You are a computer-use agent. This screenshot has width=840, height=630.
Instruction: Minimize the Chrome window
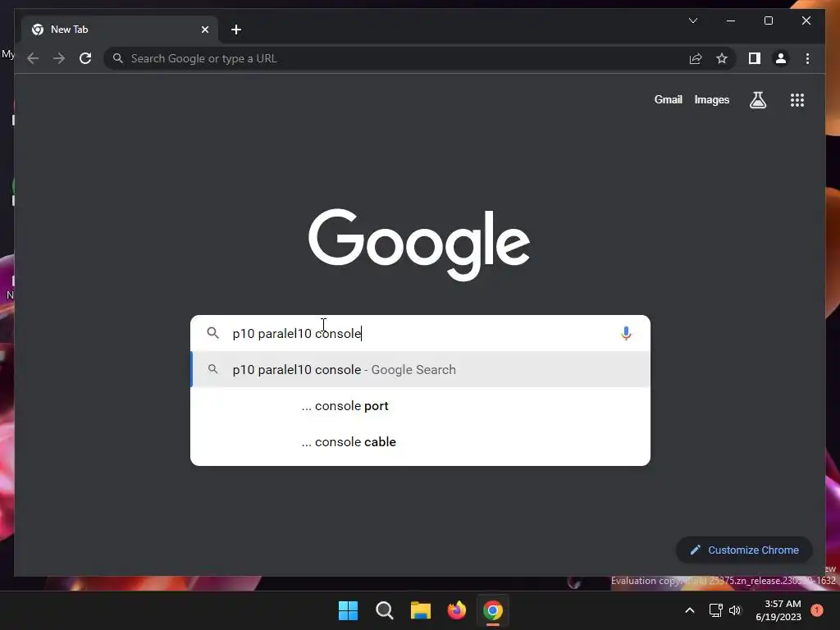coord(731,21)
